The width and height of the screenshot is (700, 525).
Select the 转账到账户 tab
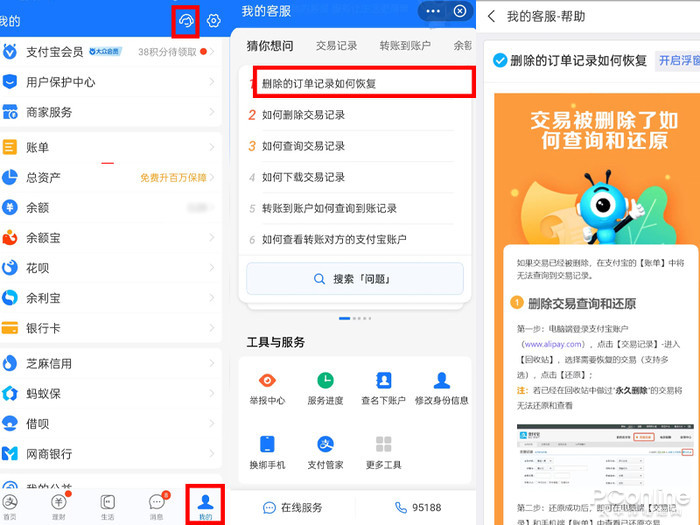(405, 46)
